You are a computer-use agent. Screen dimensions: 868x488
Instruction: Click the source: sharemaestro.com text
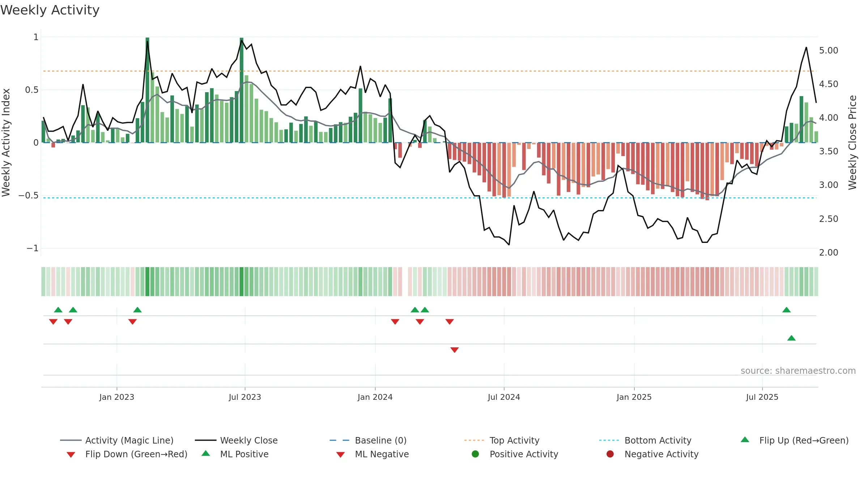tap(798, 371)
